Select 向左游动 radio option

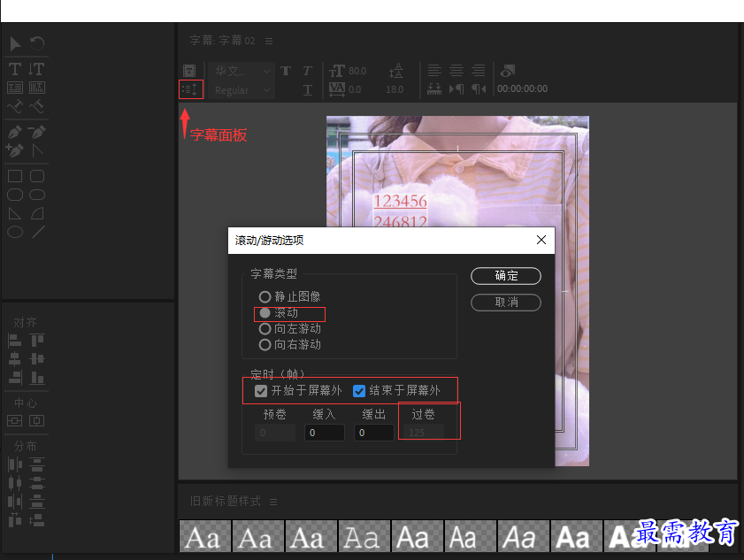289,329
